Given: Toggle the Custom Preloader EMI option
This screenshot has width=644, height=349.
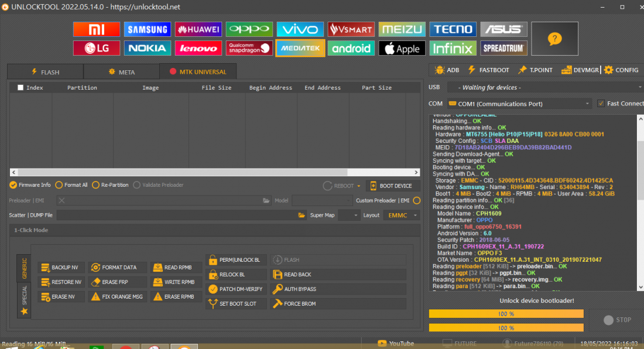Looking at the screenshot, I should click(416, 200).
